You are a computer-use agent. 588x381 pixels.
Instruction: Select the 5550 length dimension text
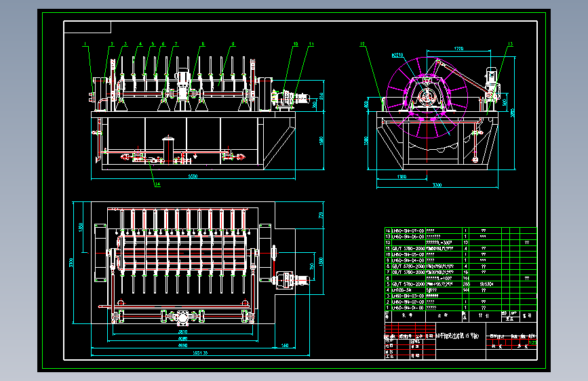click(193, 176)
